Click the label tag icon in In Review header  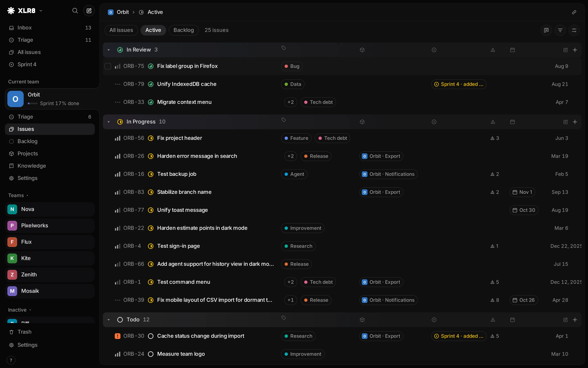pos(284,48)
